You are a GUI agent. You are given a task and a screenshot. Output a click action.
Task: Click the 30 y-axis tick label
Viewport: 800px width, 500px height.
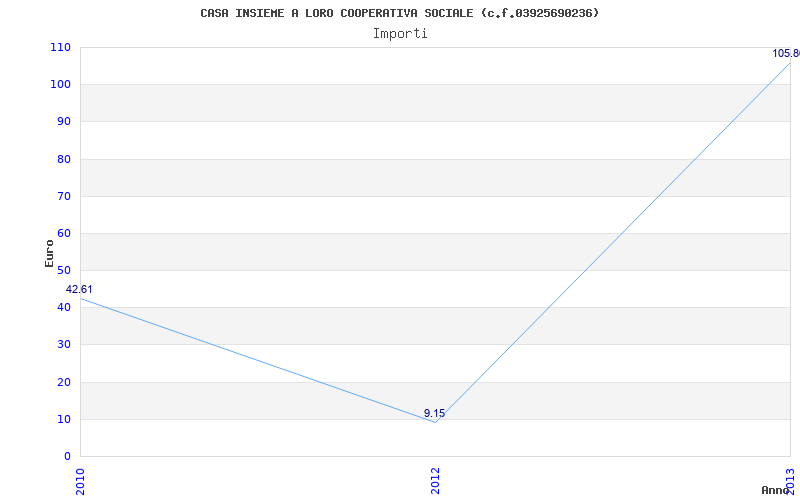[64, 345]
